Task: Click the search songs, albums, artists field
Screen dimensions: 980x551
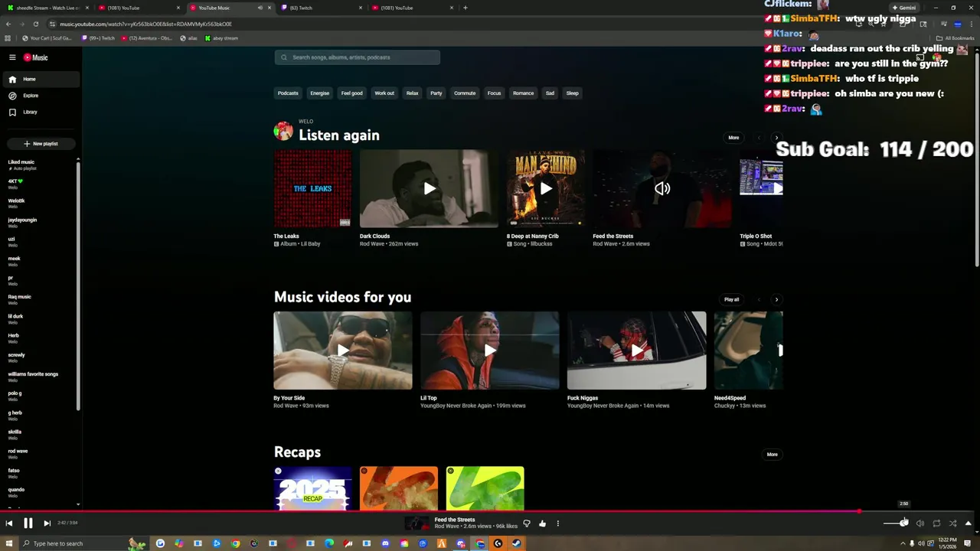Action: pos(357,57)
